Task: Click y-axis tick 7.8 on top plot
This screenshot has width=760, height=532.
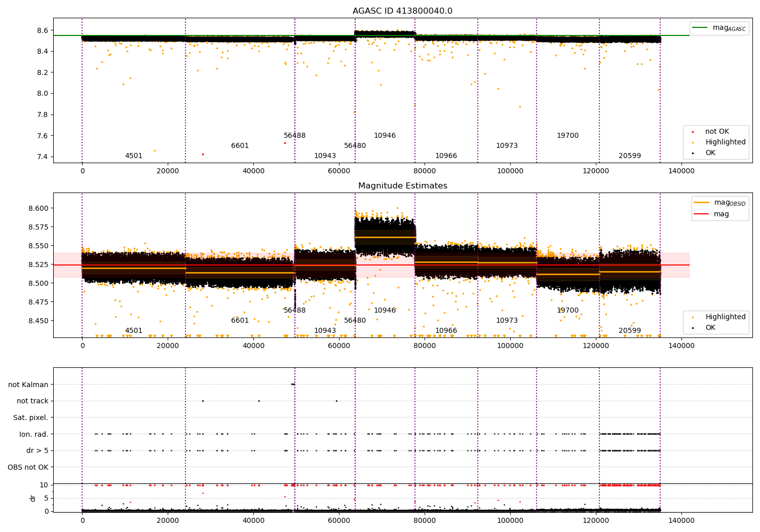Action: pos(43,115)
